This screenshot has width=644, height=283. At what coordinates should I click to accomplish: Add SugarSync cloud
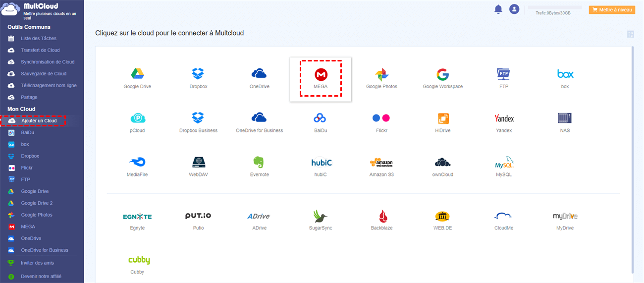321,216
